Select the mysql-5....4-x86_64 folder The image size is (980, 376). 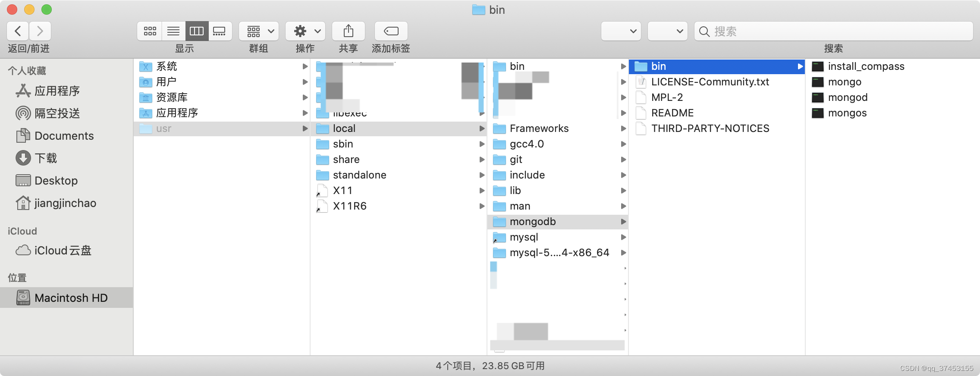pos(558,253)
